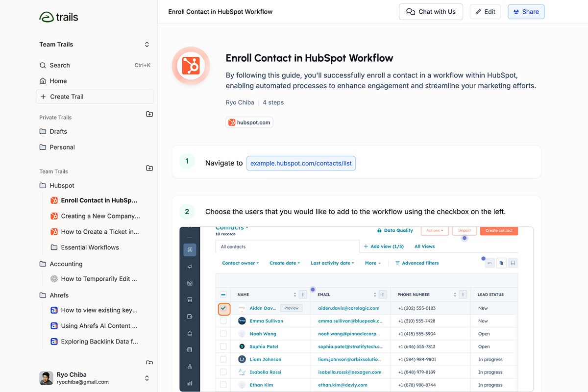Check the Noah Wang row checkbox
588x392 pixels.
click(223, 334)
